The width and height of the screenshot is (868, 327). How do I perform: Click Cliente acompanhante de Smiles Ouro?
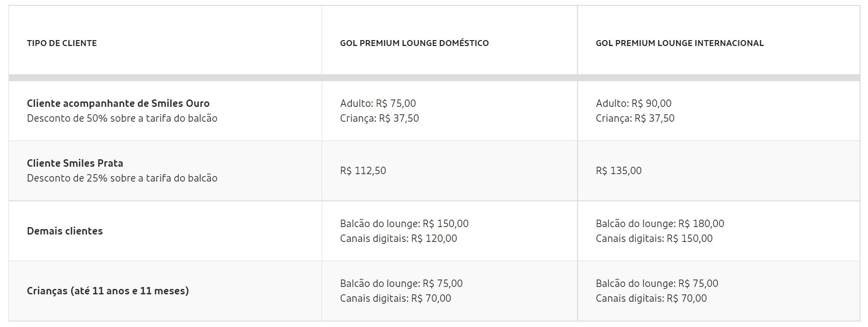[x=118, y=103]
